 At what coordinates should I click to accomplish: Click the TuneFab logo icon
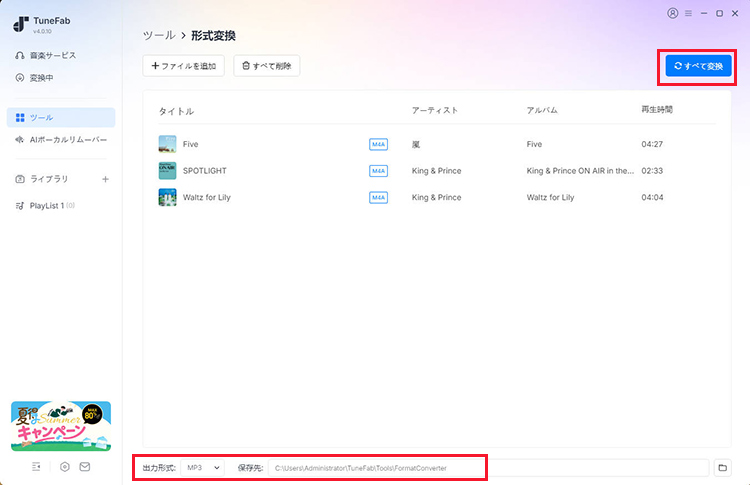pos(21,24)
